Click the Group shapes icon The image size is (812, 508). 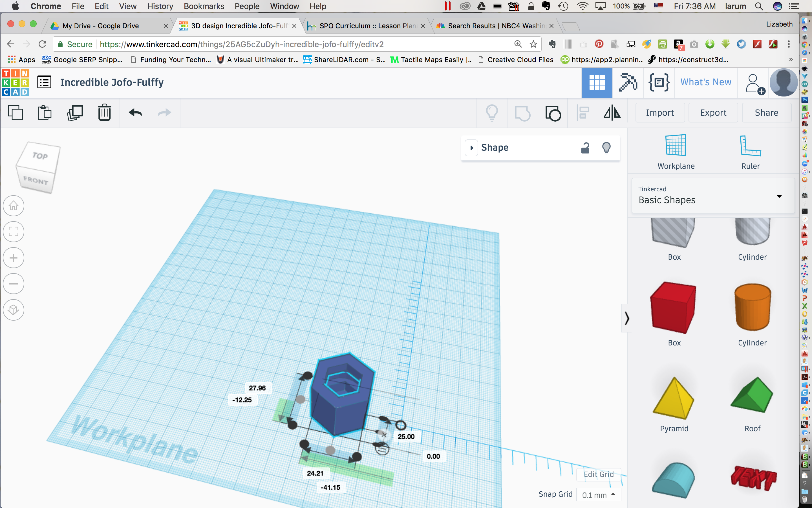point(522,113)
